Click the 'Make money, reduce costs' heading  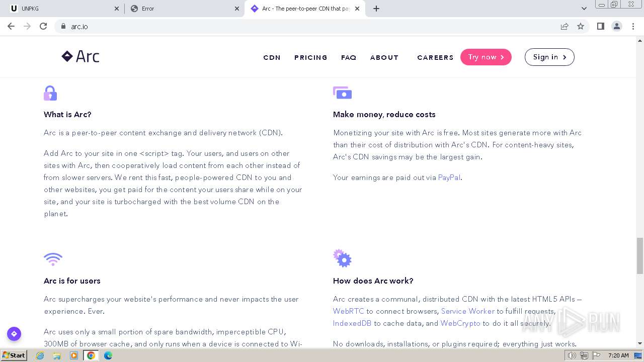pyautogui.click(x=384, y=115)
